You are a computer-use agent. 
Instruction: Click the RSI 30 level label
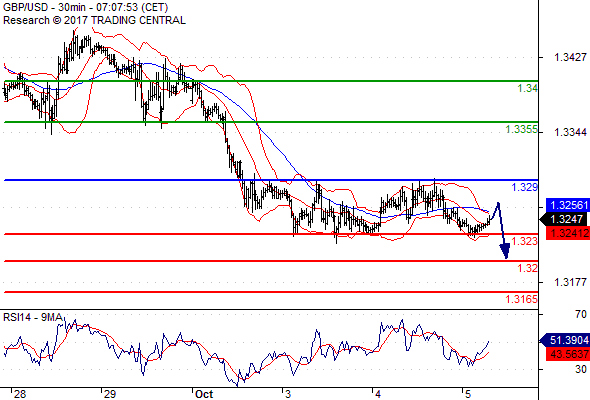pos(581,369)
